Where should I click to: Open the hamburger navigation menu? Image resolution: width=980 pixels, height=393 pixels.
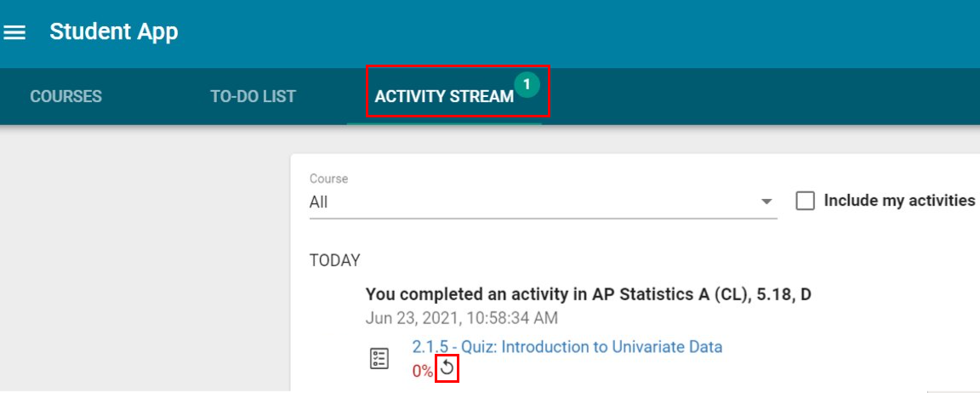(14, 32)
